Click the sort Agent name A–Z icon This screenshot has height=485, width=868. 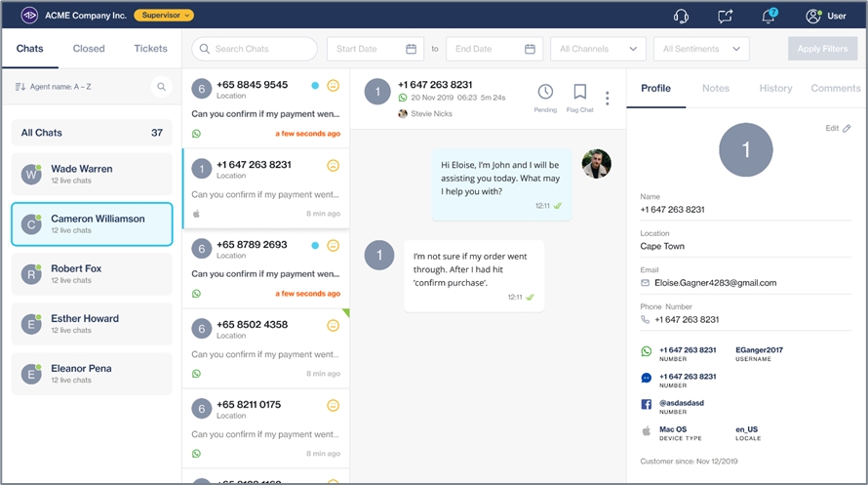[20, 88]
